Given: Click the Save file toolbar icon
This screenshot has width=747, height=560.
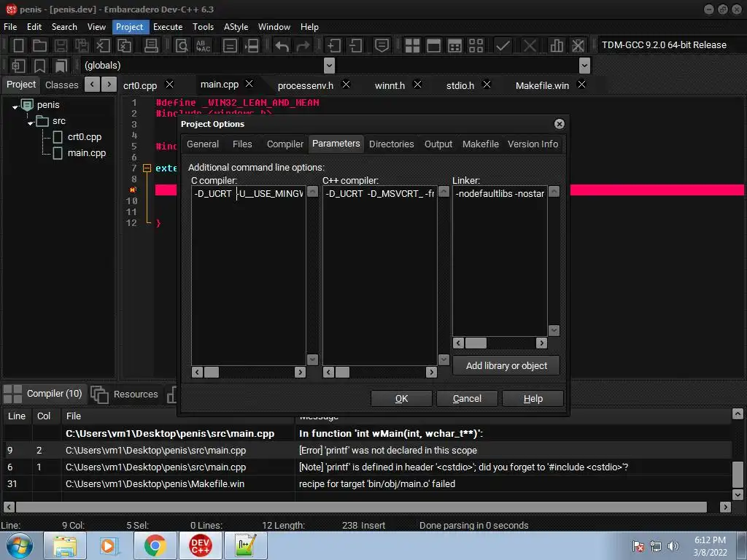Looking at the screenshot, I should [x=61, y=46].
